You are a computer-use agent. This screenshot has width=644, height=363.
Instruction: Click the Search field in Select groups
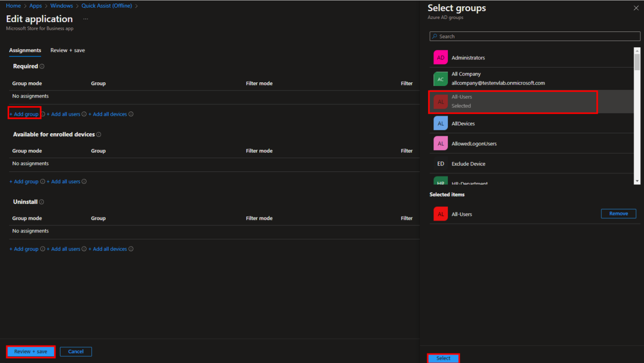point(535,36)
